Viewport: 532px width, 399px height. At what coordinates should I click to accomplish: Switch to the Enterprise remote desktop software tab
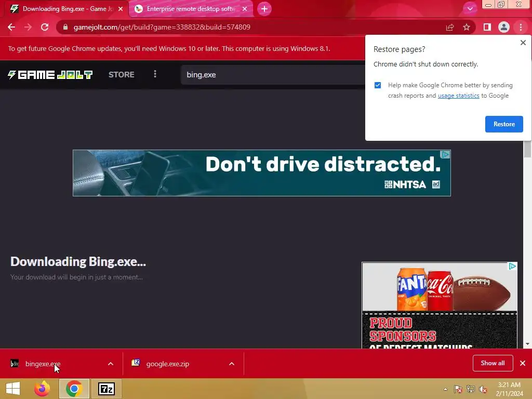point(191,9)
